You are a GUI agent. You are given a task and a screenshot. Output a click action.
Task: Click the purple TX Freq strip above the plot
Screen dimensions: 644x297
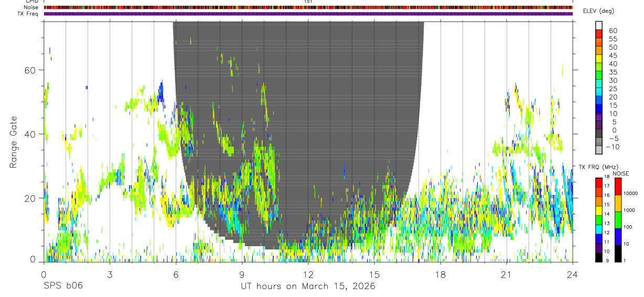pos(308,14)
